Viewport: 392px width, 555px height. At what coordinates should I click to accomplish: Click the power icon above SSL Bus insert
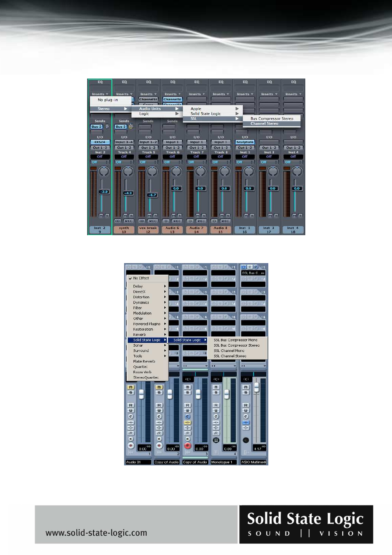point(244,267)
